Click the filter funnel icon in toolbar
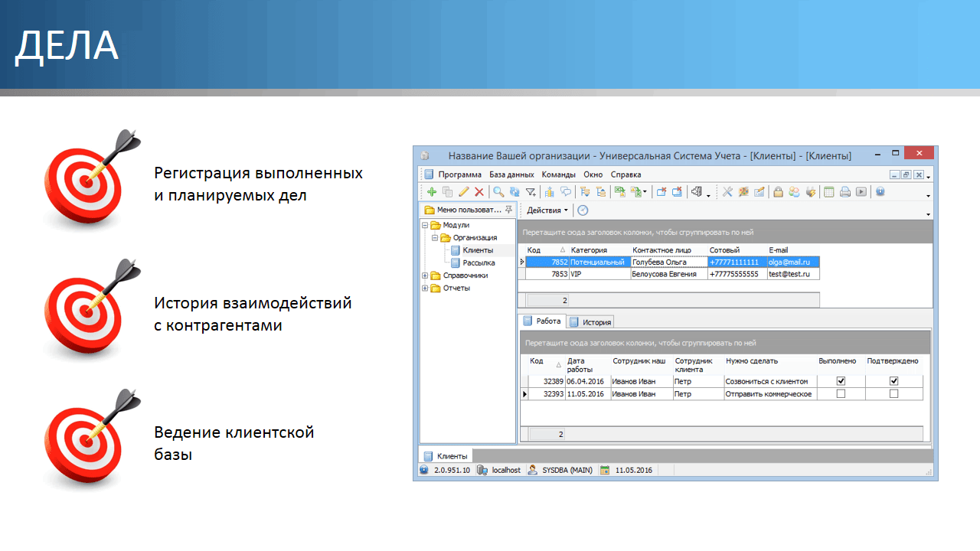The height and width of the screenshot is (551, 980). click(531, 192)
